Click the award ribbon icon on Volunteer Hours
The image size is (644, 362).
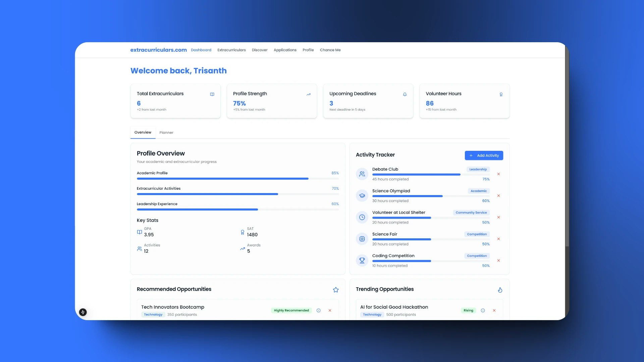(x=501, y=95)
